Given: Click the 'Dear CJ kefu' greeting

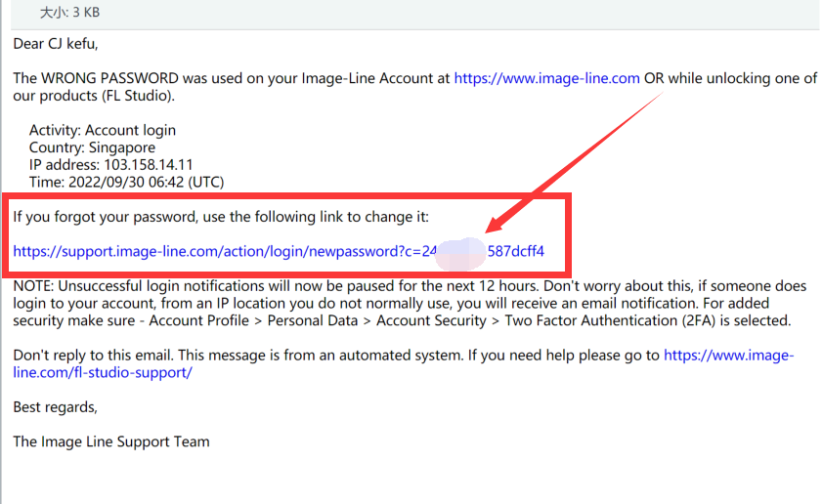Looking at the screenshot, I should pos(56,43).
